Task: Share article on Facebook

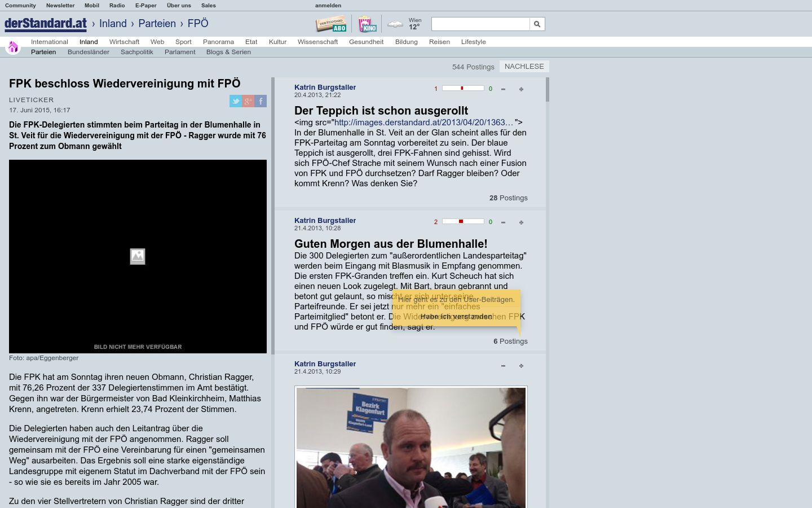Action: (261, 101)
